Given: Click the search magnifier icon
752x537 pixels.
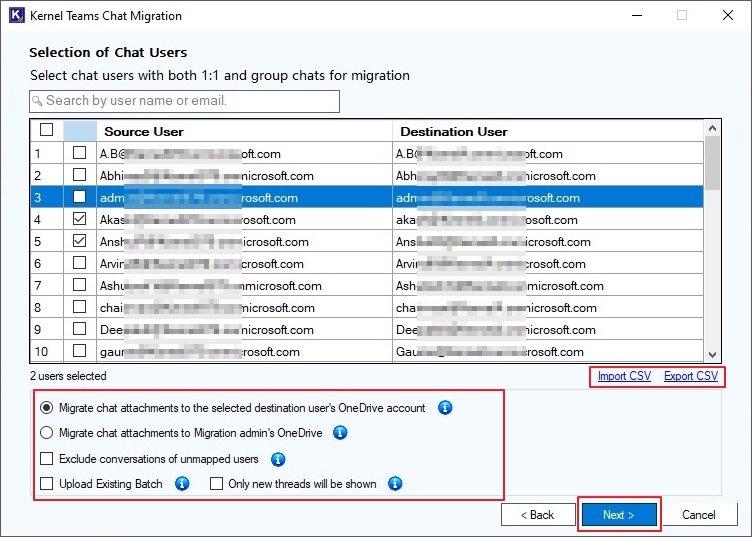Looking at the screenshot, I should 37,101.
